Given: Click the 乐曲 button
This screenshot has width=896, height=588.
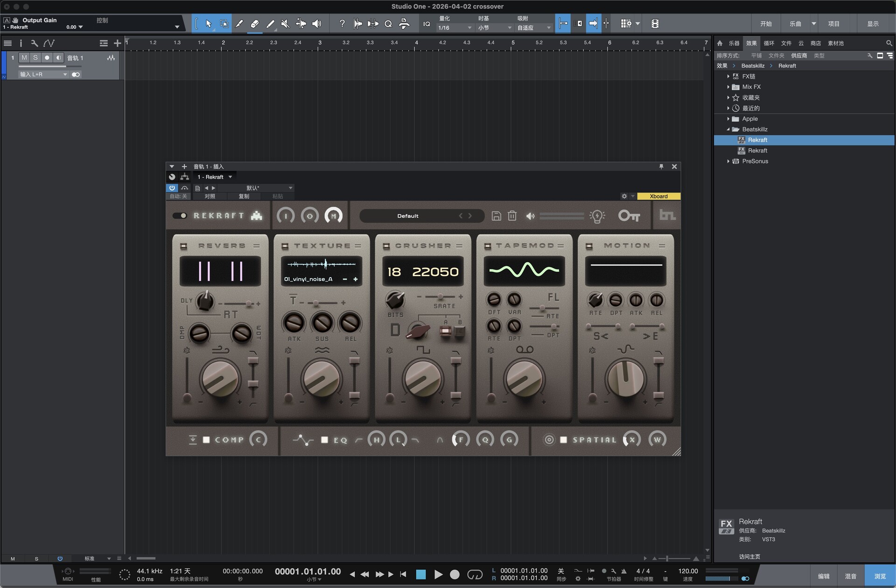Looking at the screenshot, I should 796,24.
